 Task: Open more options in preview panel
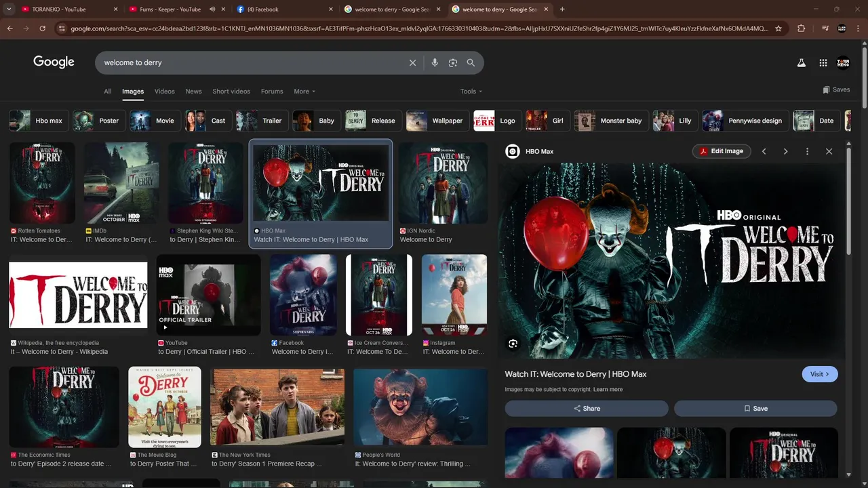(807, 151)
